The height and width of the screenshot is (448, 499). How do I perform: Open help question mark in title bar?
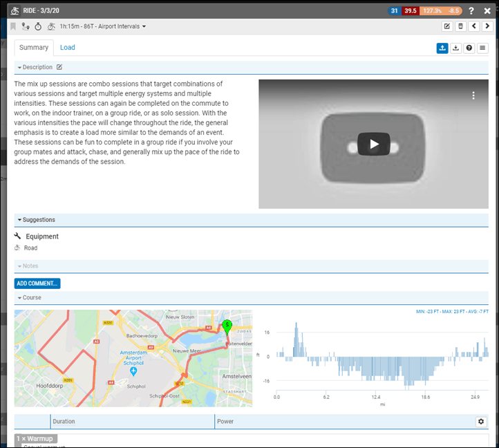pos(471,11)
